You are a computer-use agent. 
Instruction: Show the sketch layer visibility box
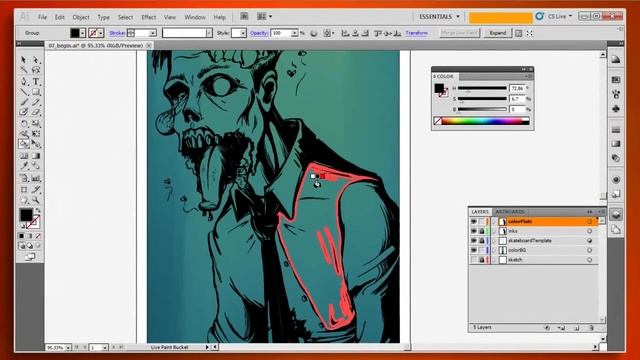pos(473,260)
